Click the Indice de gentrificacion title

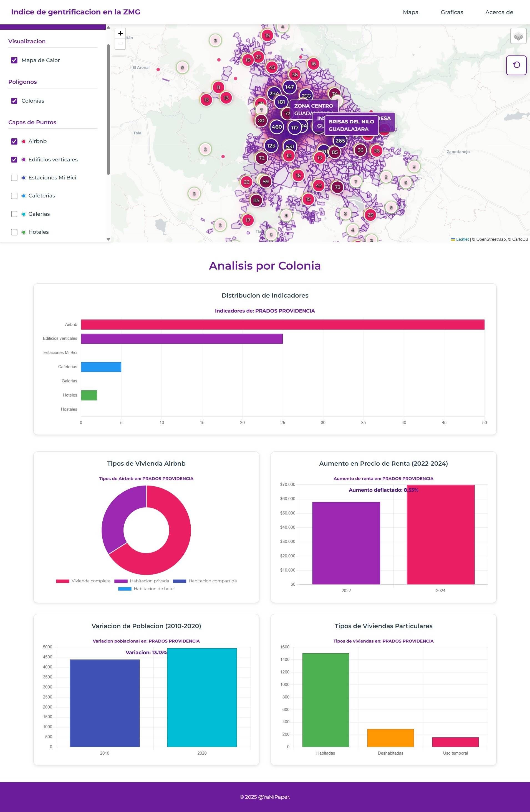(x=75, y=12)
